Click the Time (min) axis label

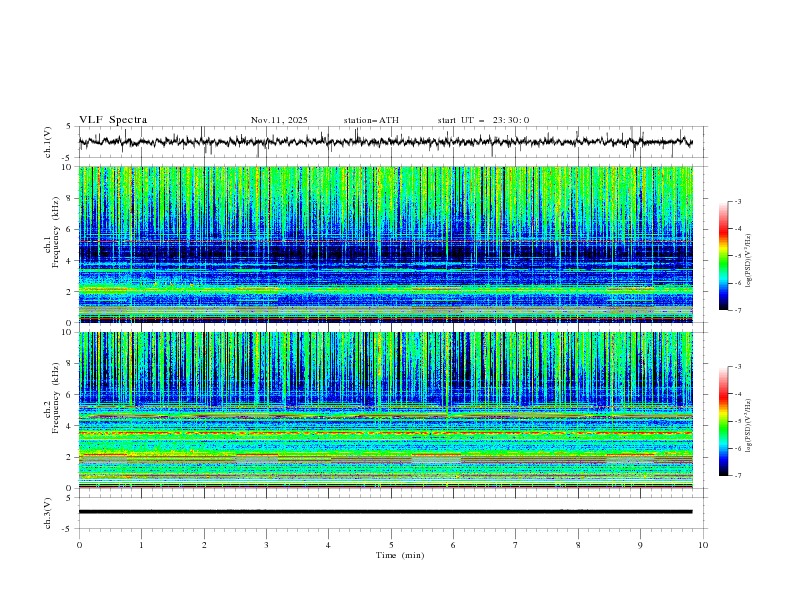pyautogui.click(x=400, y=555)
